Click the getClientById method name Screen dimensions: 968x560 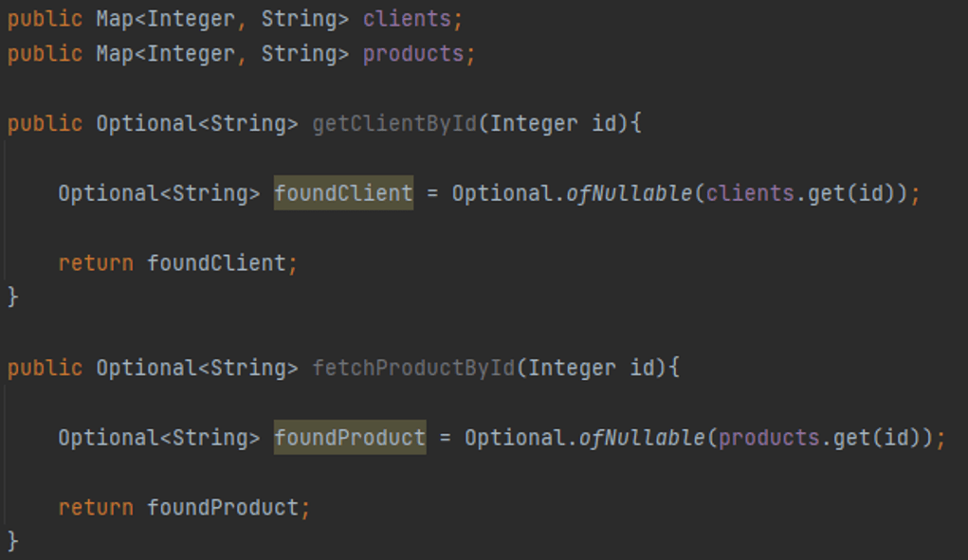pos(394,123)
